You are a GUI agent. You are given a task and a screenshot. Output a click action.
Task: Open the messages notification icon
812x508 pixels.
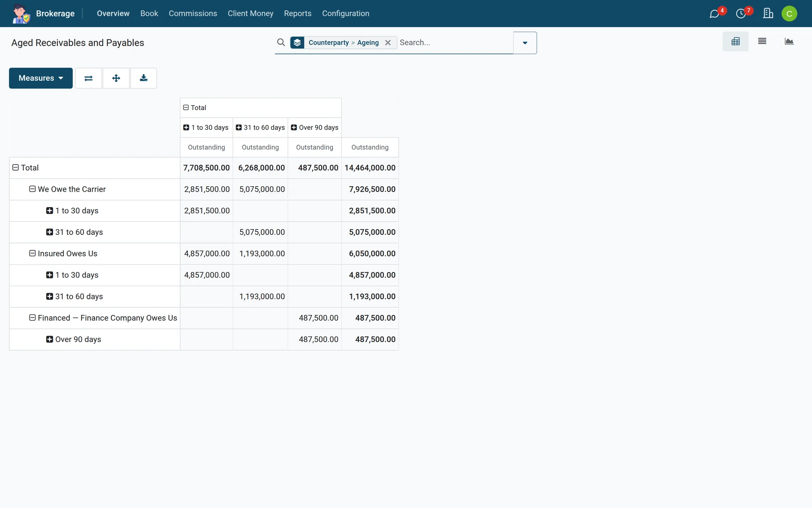(x=715, y=14)
